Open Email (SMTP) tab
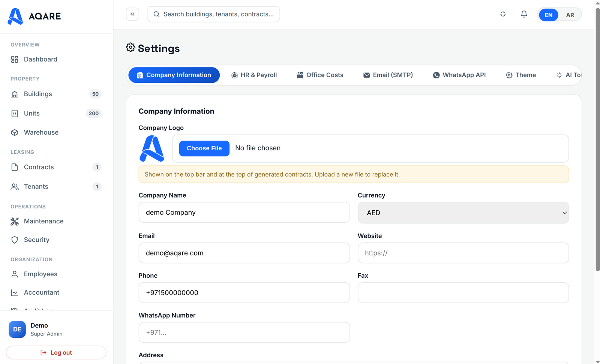Screen dimensions: 600x364 click(x=388, y=75)
